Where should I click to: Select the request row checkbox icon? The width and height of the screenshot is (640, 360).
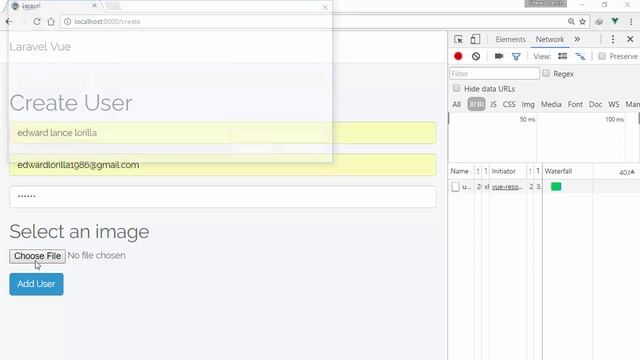pos(456,187)
